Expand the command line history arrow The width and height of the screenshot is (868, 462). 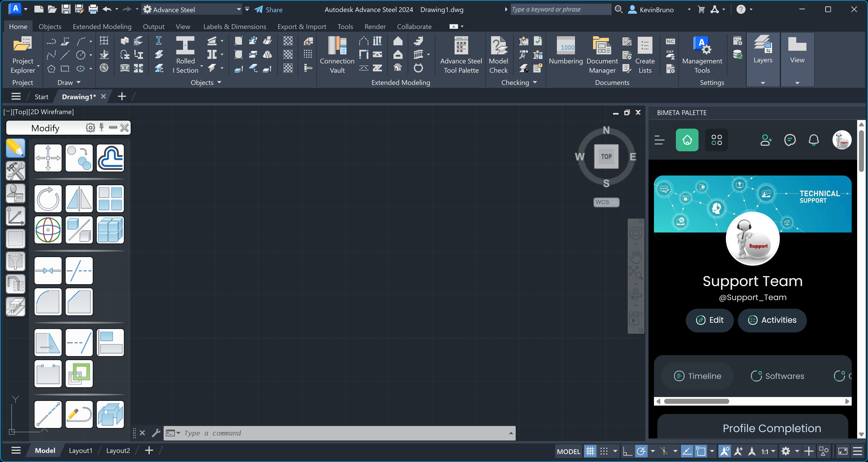coord(511,433)
